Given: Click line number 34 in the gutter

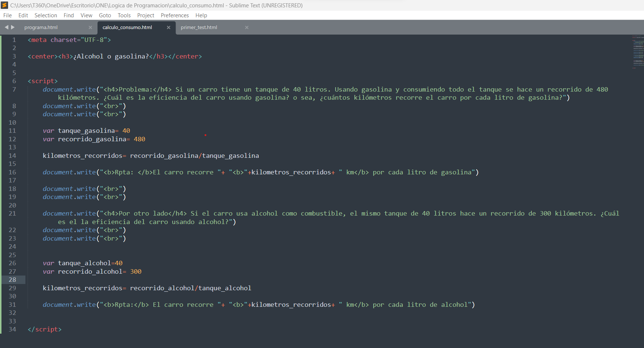Looking at the screenshot, I should pos(12,329).
